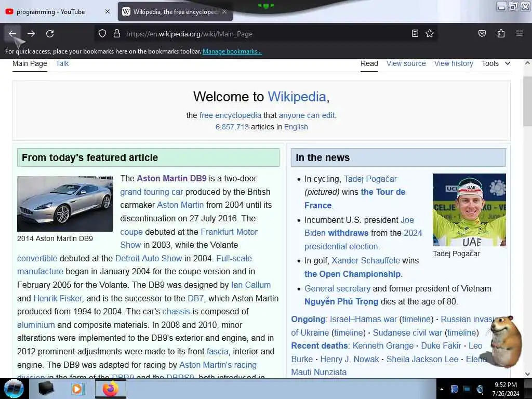
Task: Follow the Open Championship link
Action: point(353,274)
